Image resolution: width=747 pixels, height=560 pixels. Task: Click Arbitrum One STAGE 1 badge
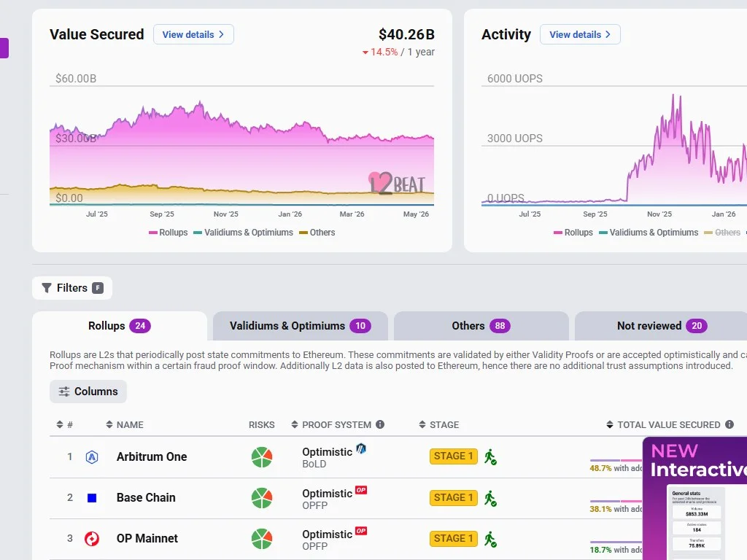point(454,456)
